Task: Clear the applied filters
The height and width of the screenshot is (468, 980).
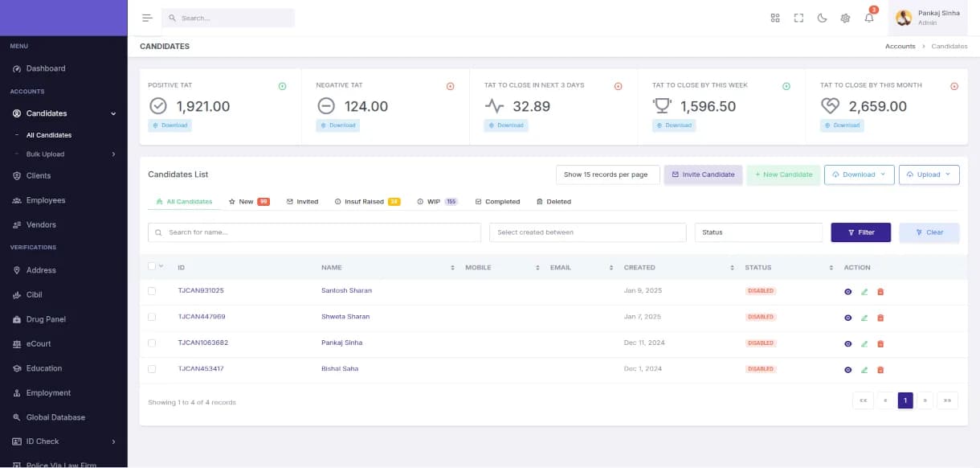Action: (929, 232)
